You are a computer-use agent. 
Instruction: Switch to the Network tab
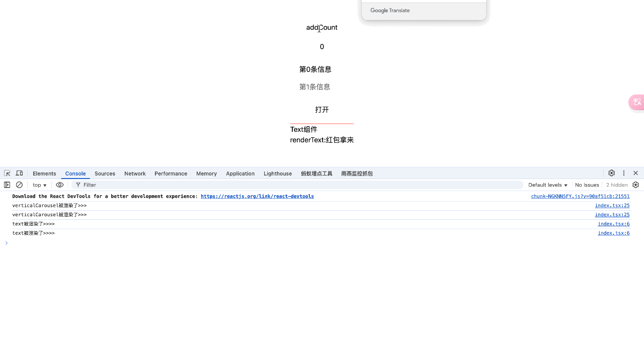tap(135, 173)
